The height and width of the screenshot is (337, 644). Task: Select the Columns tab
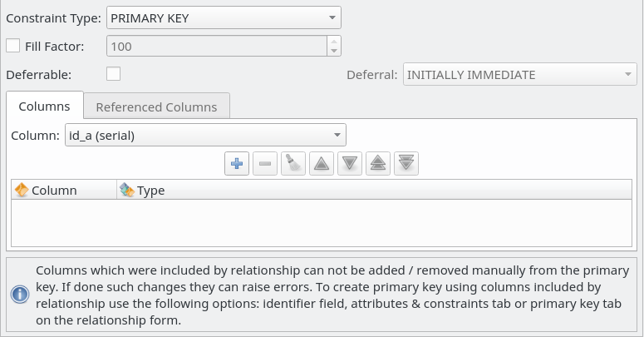click(x=44, y=107)
